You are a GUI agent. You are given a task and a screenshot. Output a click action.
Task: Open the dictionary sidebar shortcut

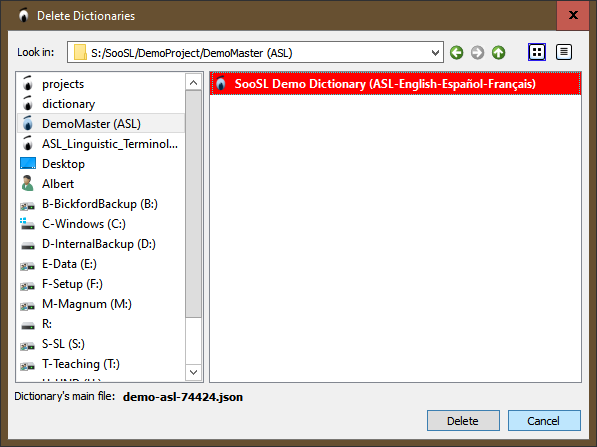click(101, 104)
